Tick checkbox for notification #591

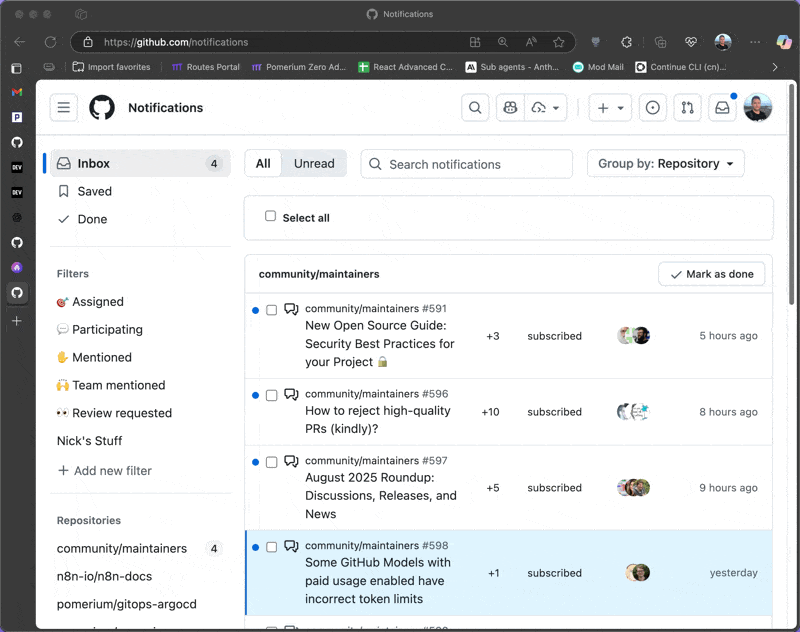271,310
